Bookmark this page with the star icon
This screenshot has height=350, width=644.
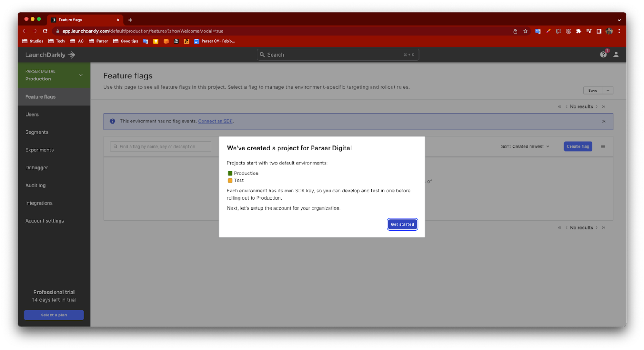click(x=525, y=31)
